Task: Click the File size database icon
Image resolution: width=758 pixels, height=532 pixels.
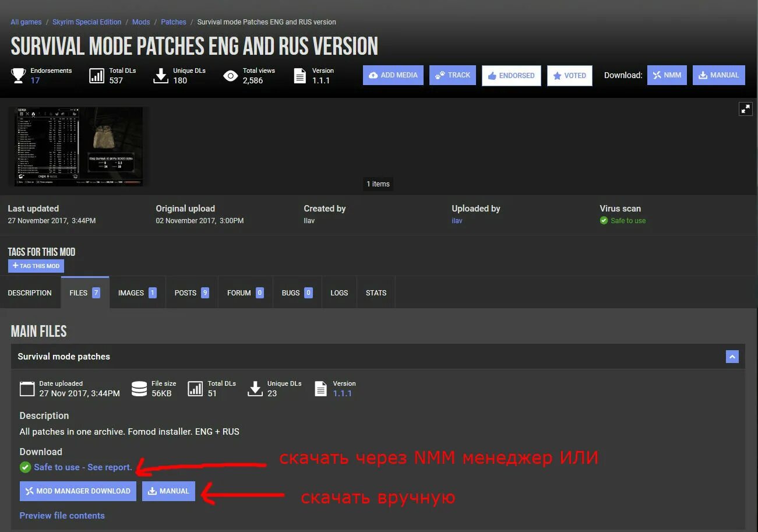Action: 139,389
